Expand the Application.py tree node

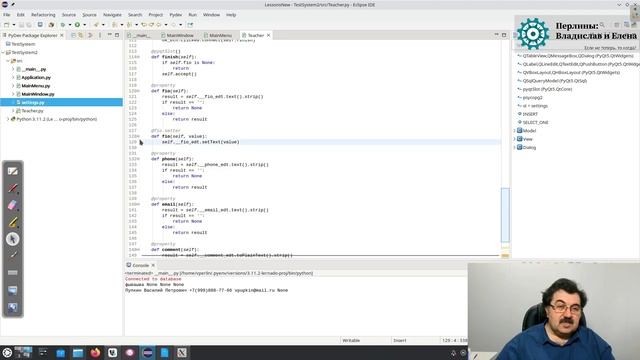click(x=13, y=78)
